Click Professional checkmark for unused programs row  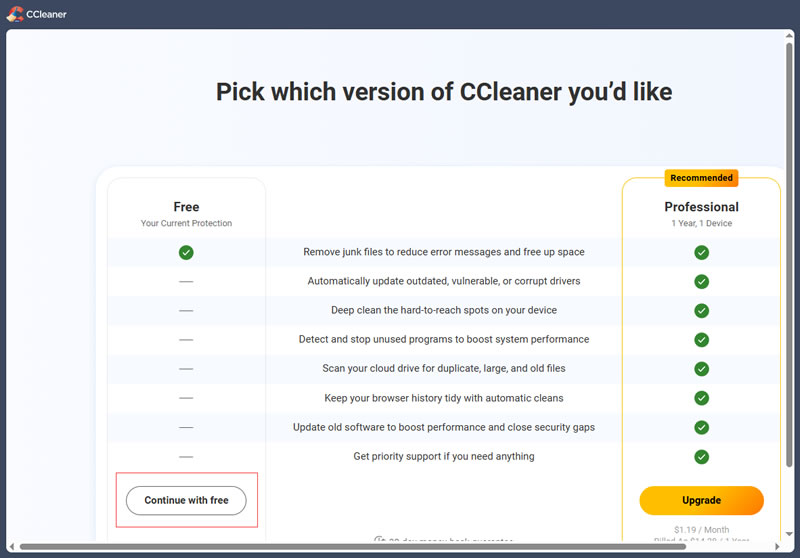click(701, 340)
